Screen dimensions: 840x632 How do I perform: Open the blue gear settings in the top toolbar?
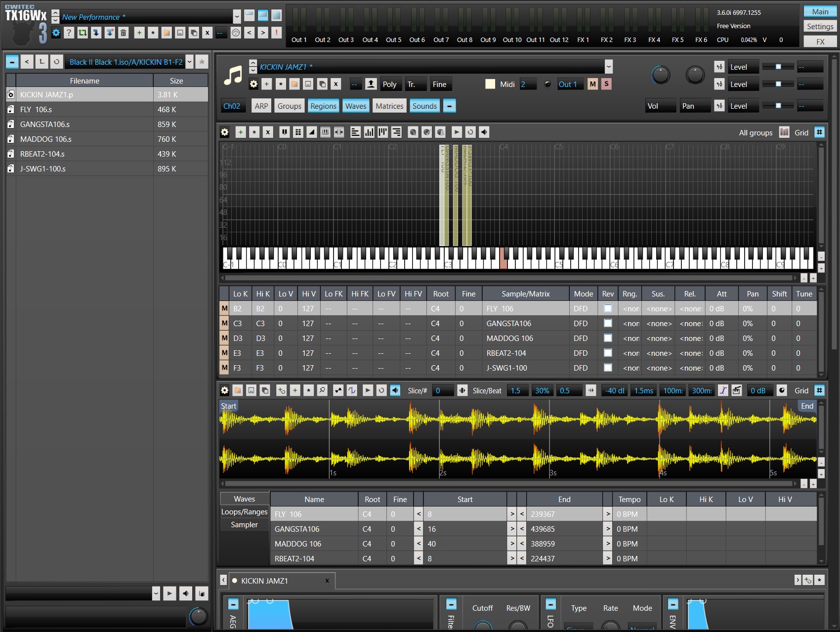tap(56, 33)
